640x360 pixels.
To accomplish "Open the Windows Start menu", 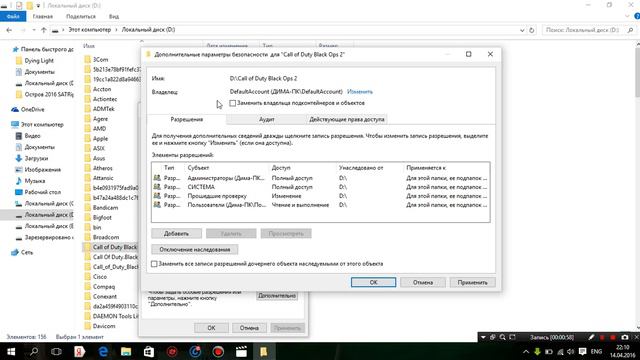I will pos(11,351).
